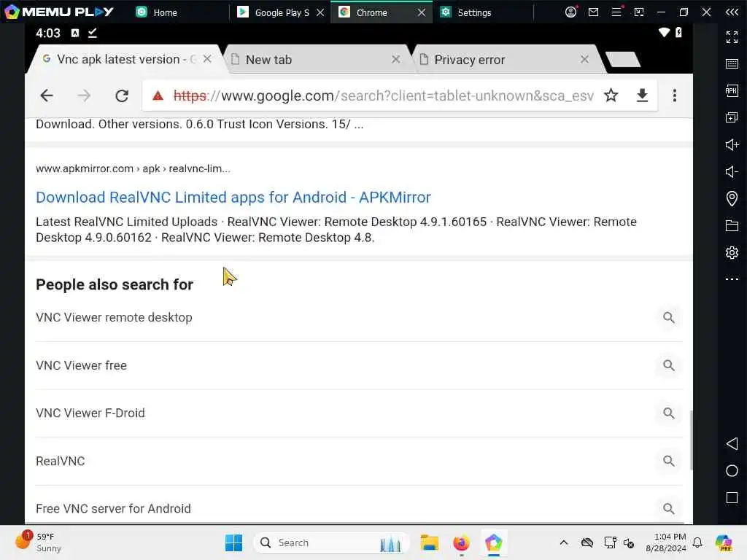
Task: Close the Google Play Store MEmu tab
Action: point(321,12)
